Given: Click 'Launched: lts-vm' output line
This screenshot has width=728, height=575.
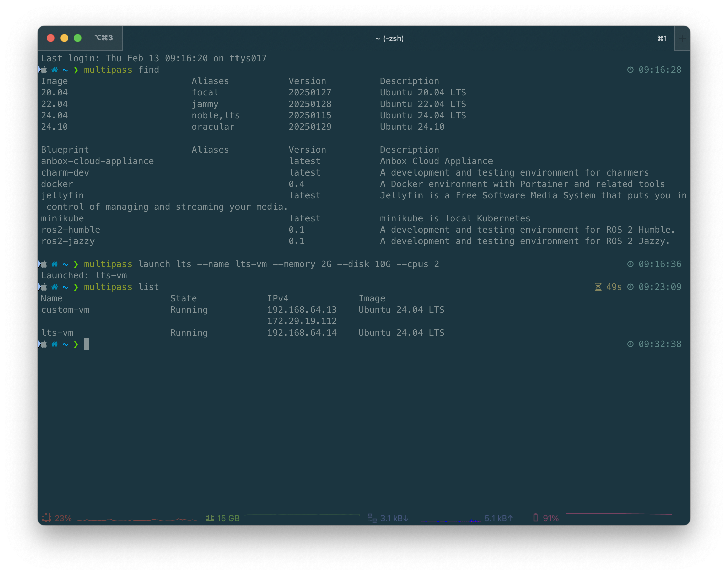Looking at the screenshot, I should click(x=84, y=276).
